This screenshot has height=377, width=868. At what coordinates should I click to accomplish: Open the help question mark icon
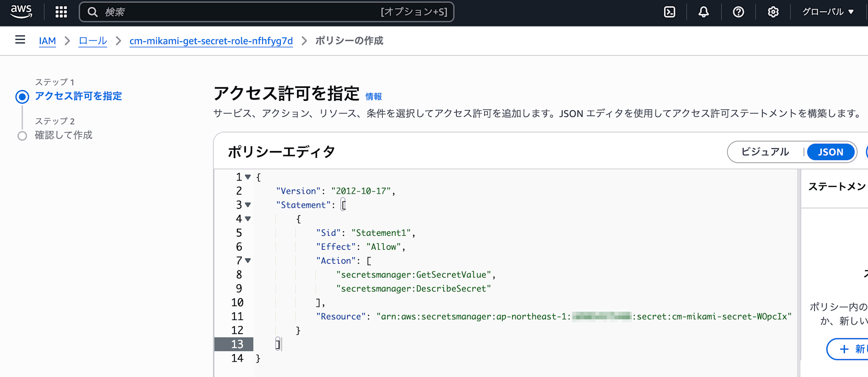pos(738,12)
